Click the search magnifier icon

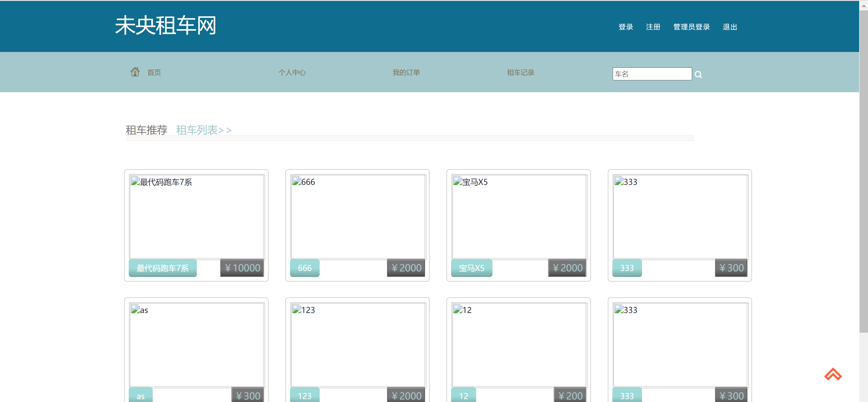click(x=699, y=74)
